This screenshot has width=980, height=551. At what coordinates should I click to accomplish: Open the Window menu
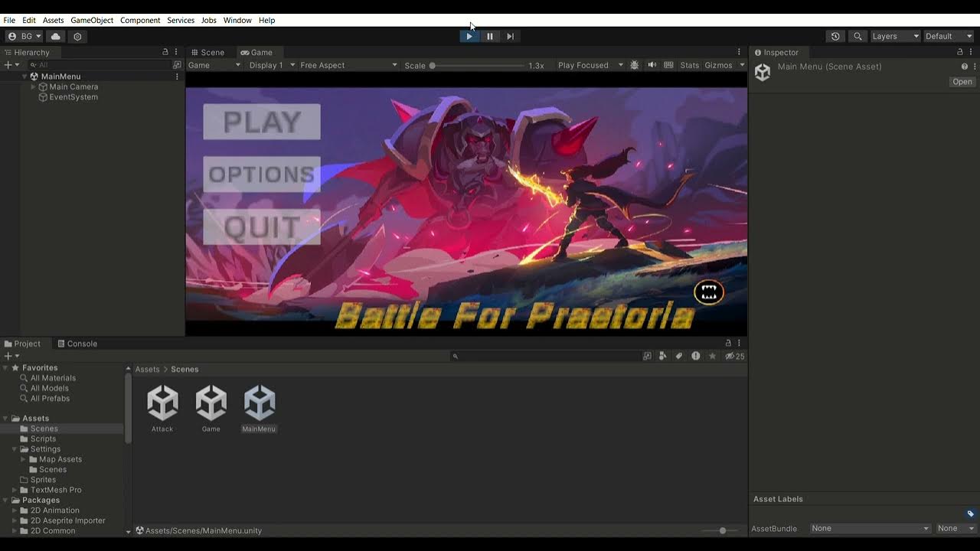point(237,20)
